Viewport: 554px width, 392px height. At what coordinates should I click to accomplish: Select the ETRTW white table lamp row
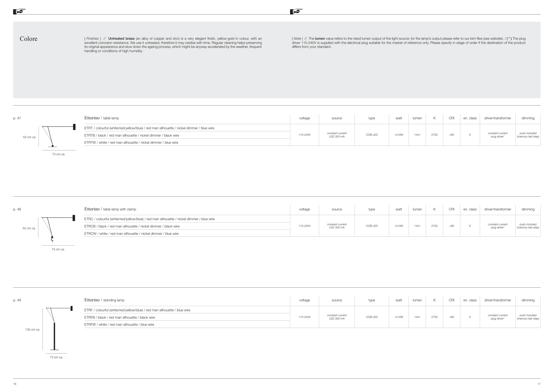pyautogui.click(x=131, y=143)
